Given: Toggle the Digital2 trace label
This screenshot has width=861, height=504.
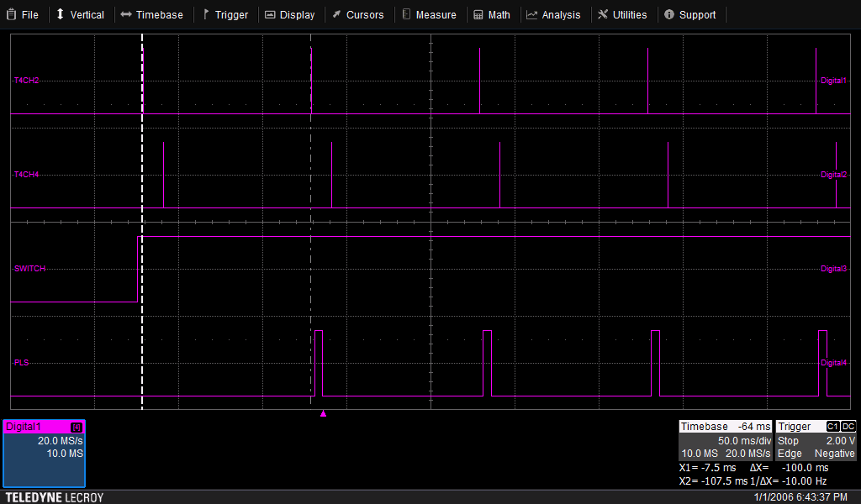Looking at the screenshot, I should (835, 175).
